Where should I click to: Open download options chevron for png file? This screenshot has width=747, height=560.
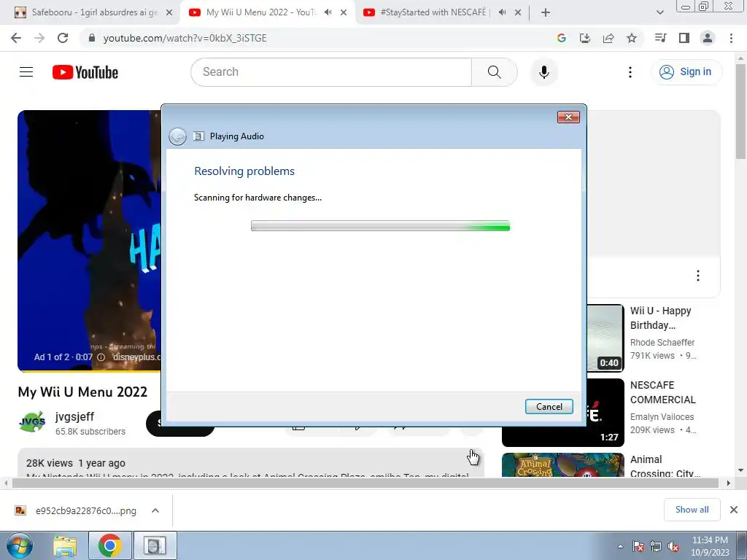pos(155,510)
